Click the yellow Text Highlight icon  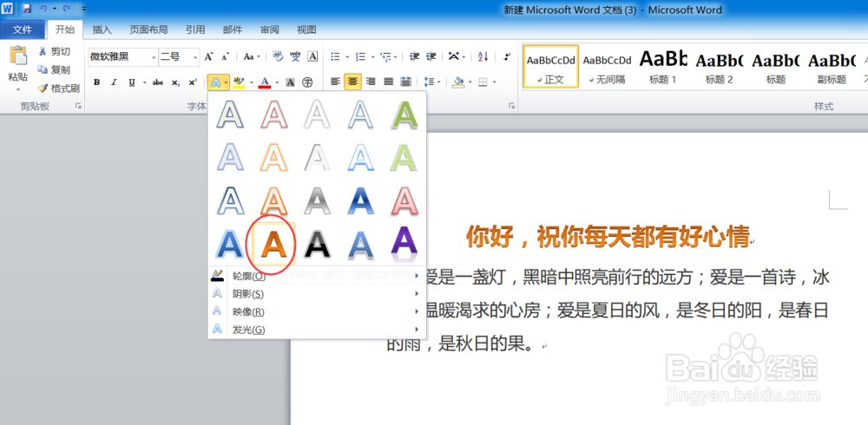240,82
